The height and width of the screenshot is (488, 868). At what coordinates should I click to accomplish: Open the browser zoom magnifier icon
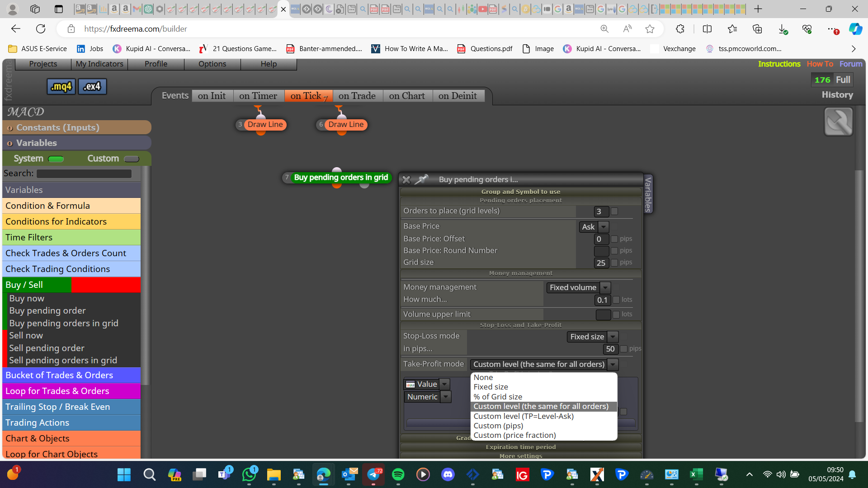click(x=604, y=29)
